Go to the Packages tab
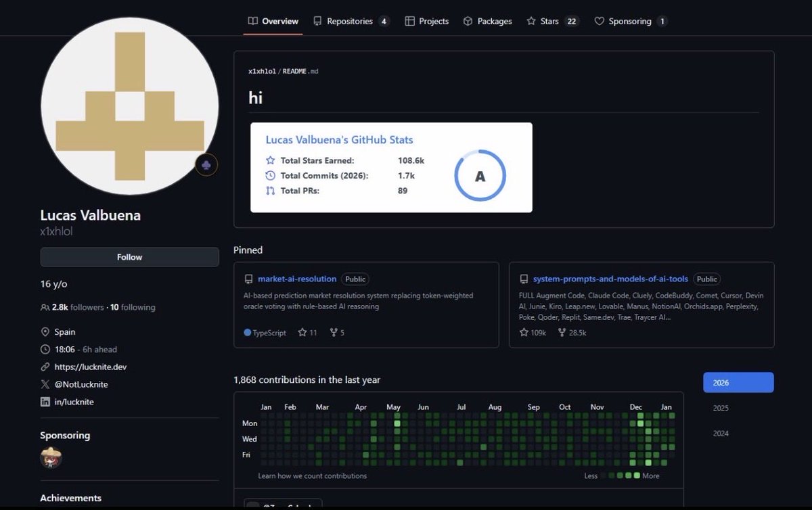 pyautogui.click(x=487, y=21)
